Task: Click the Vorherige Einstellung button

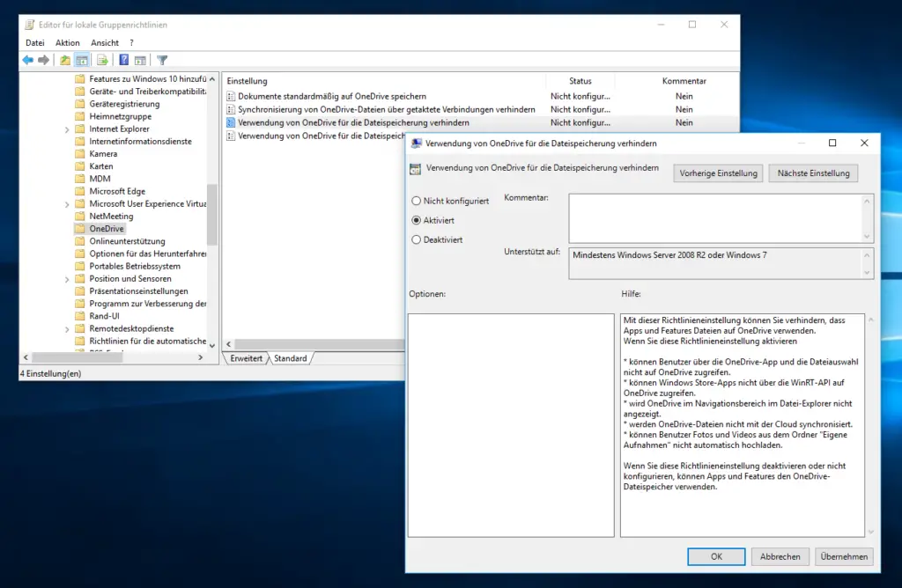Action: pyautogui.click(x=719, y=173)
